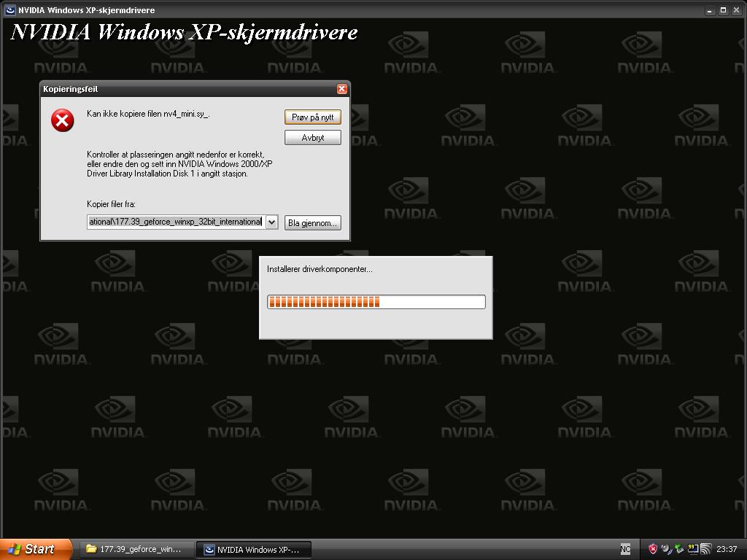Click the 'Kopier filer fra:' label

pos(111,204)
